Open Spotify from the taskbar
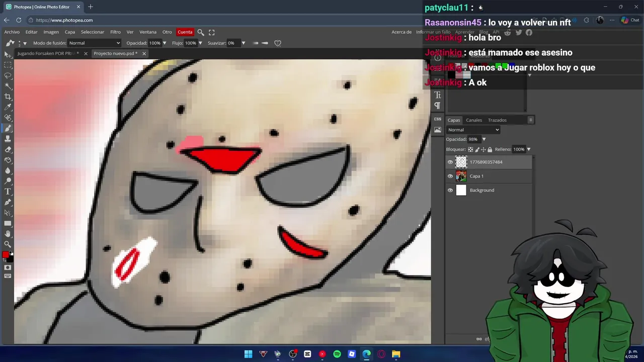 pyautogui.click(x=337, y=354)
